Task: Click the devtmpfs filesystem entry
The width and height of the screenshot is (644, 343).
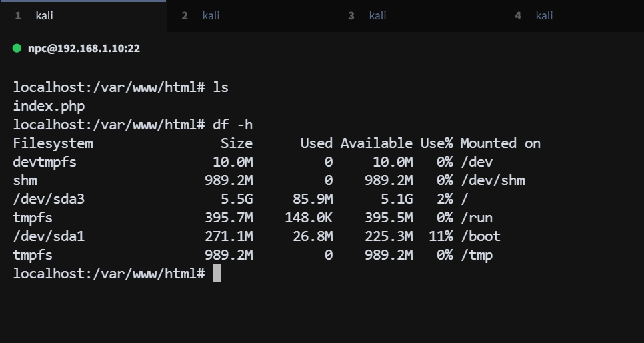Action: click(x=45, y=161)
